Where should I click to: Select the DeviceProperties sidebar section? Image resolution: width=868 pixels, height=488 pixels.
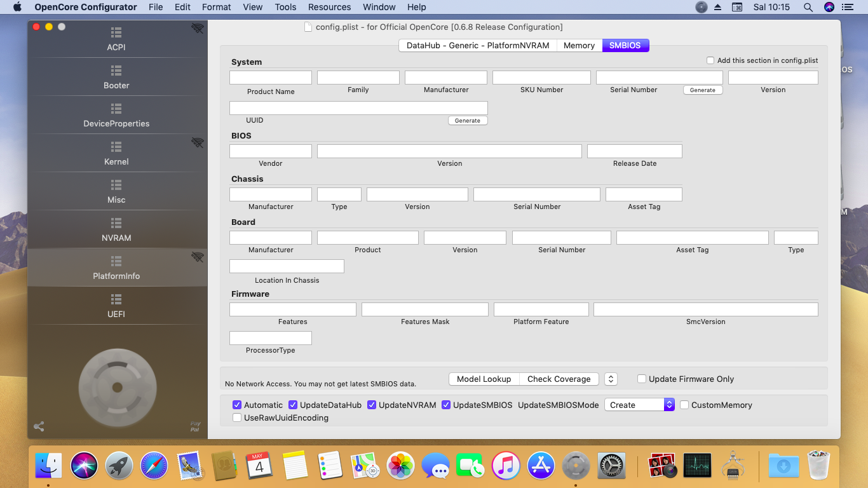pos(117,116)
